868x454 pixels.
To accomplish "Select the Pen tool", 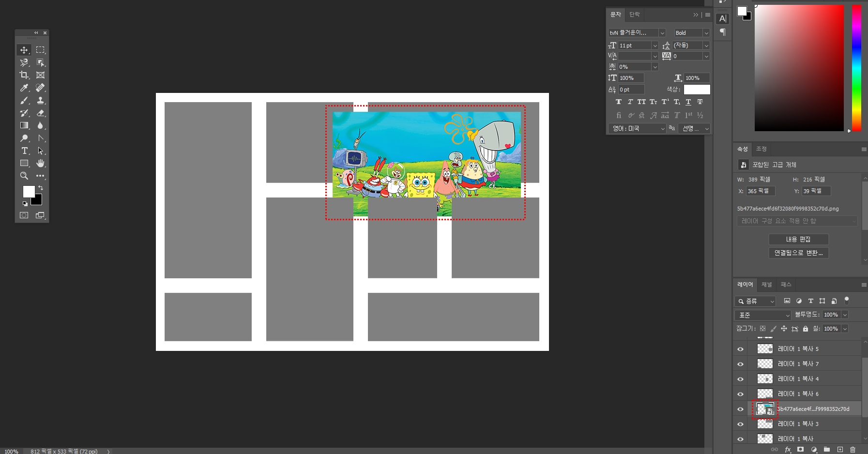I will [x=40, y=138].
